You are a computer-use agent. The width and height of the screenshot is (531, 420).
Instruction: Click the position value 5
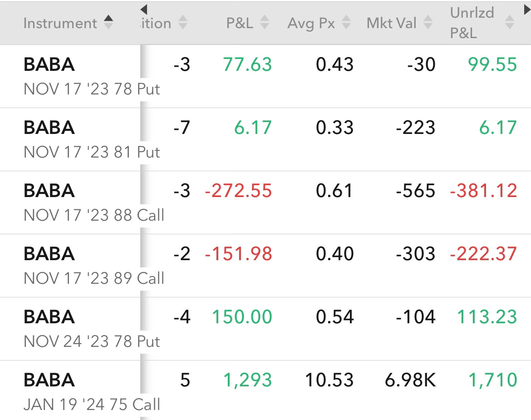tap(185, 380)
